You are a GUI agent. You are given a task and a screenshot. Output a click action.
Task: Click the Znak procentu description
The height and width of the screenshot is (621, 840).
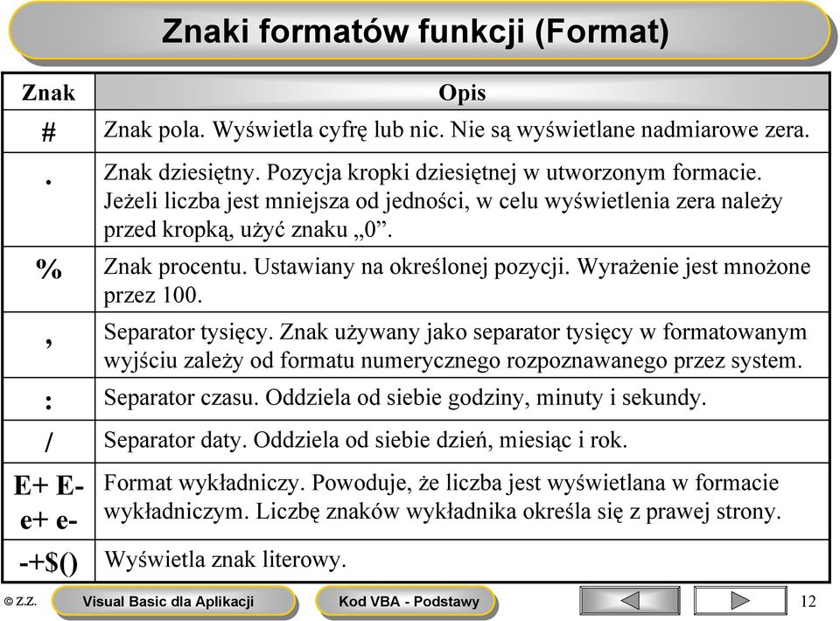click(x=462, y=280)
